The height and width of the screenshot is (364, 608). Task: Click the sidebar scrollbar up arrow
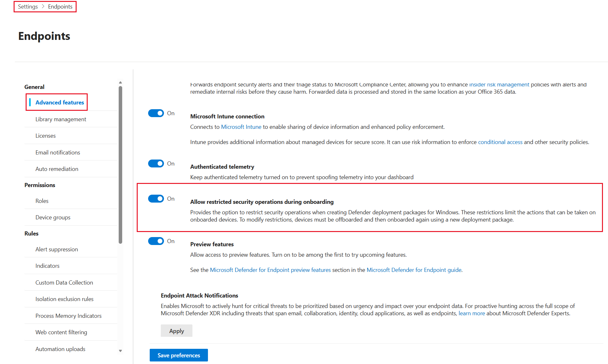click(x=120, y=82)
